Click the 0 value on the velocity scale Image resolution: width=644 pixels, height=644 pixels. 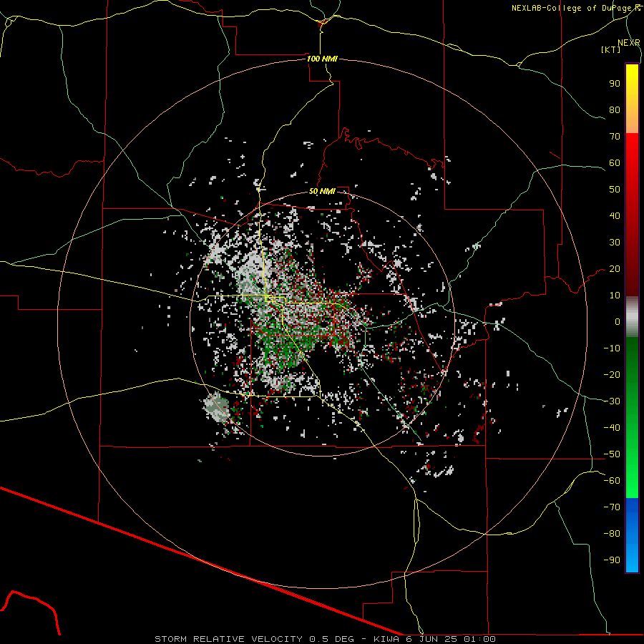[618, 322]
